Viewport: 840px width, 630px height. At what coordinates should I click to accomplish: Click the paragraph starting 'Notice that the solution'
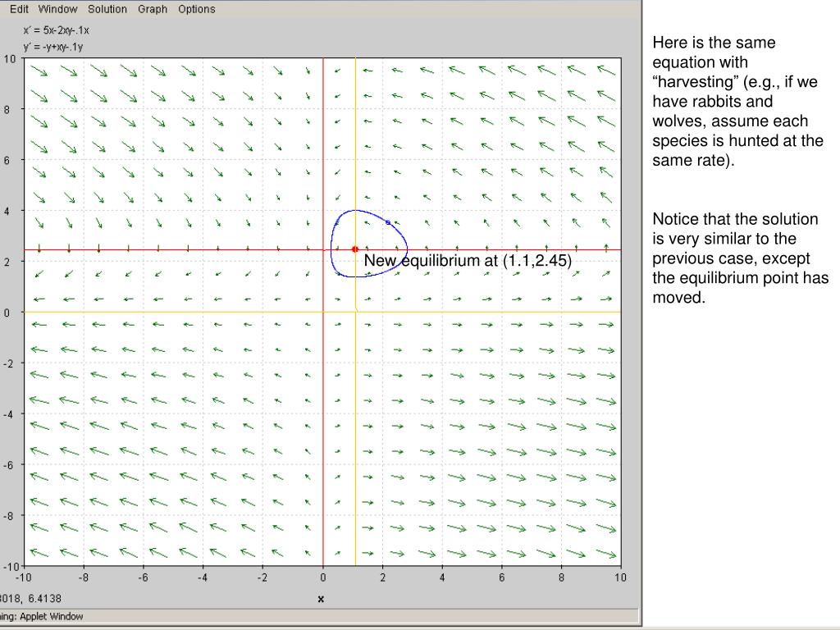[x=741, y=258]
